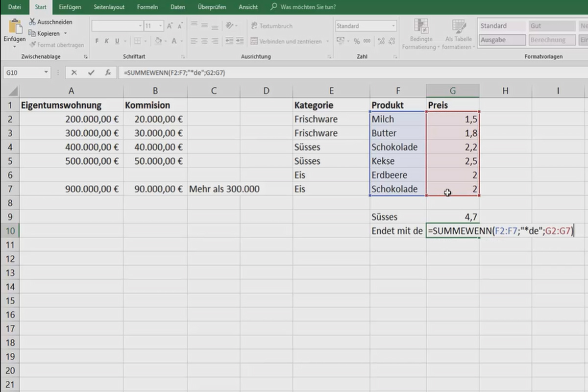Click Als Tabelle formatieren icon
Viewport: 588px width, 392px height.
click(x=458, y=33)
